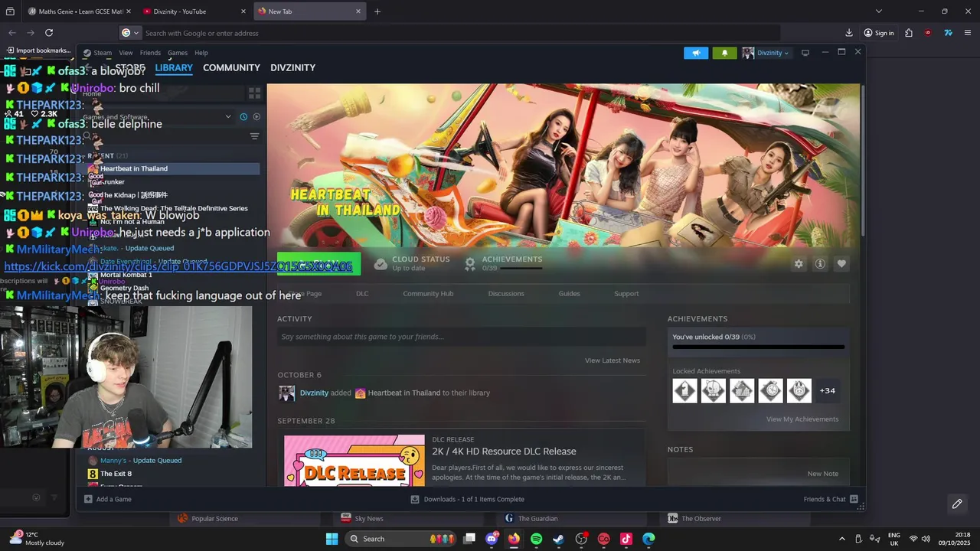Open View menu in Steam

tap(126, 53)
